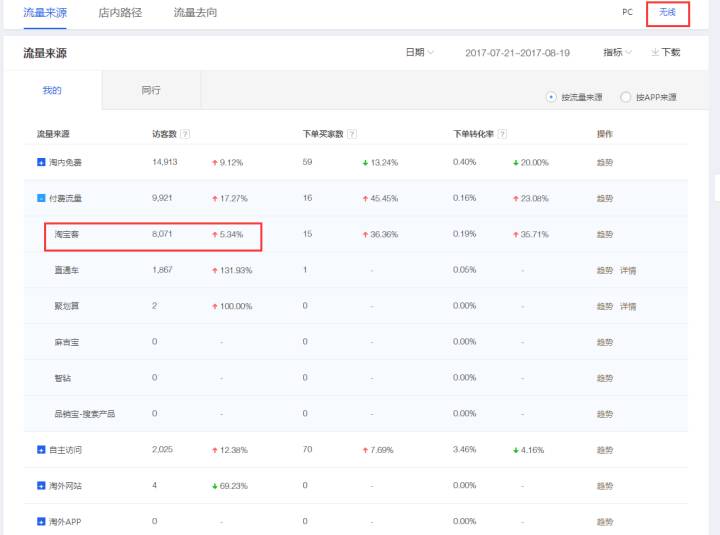Click the 69.23% decline value
Image resolution: width=720 pixels, height=535 pixels.
[x=233, y=486]
